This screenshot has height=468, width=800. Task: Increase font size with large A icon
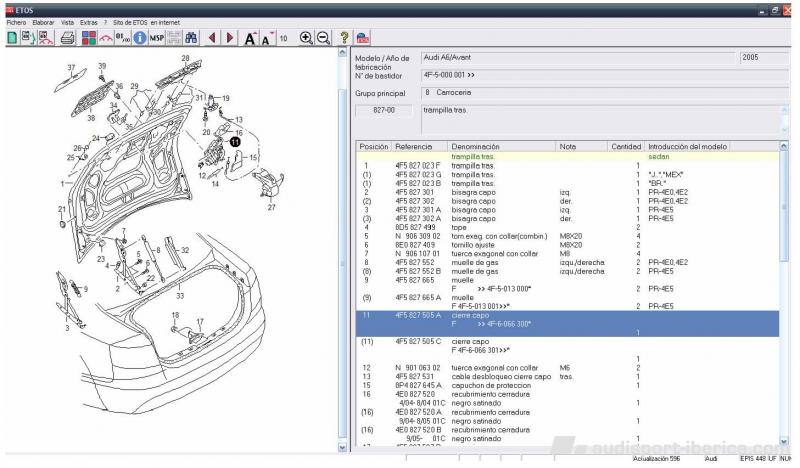point(250,38)
